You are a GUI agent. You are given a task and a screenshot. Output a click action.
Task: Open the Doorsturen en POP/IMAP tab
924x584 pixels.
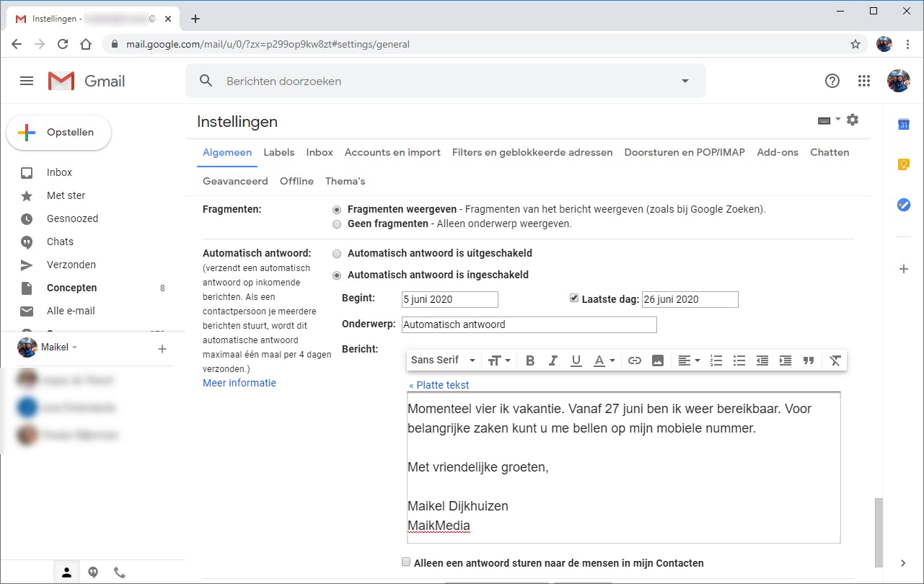[685, 152]
